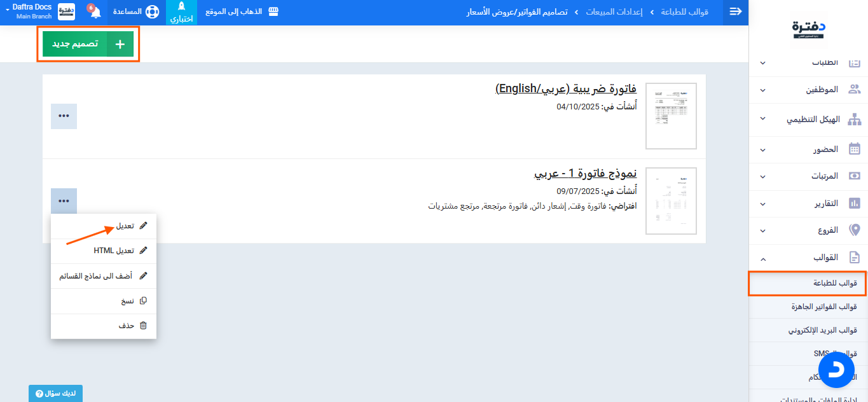The height and width of the screenshot is (402, 868).
Task: Click the تصميم جديد green button
Action: pyautogui.click(x=88, y=44)
